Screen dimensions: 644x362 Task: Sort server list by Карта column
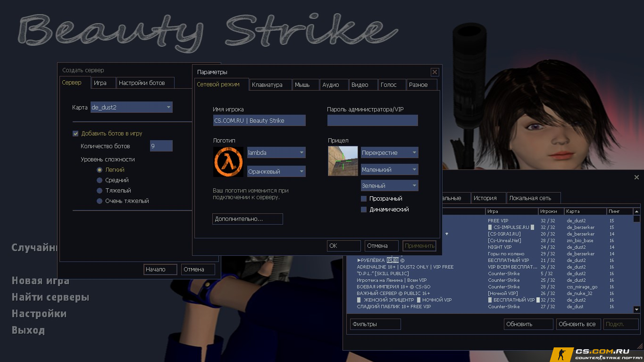click(x=585, y=211)
